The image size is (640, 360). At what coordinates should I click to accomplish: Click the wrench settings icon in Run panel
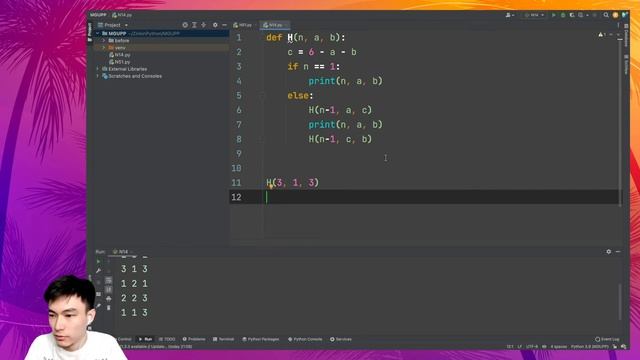click(98, 271)
